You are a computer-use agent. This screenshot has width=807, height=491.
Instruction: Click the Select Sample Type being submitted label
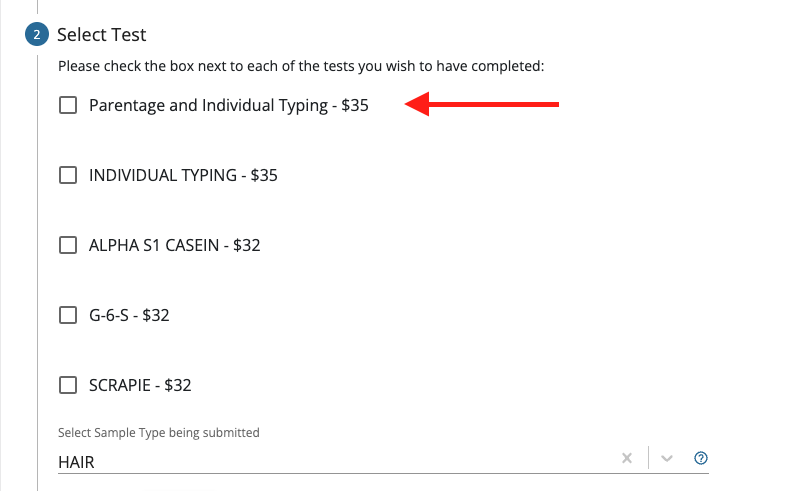pyautogui.click(x=159, y=433)
